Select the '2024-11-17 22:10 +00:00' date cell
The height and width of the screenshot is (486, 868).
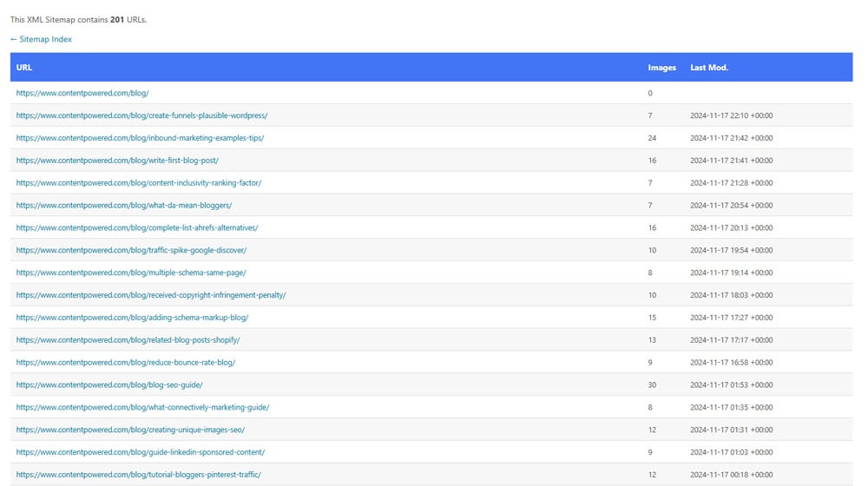[x=731, y=115]
